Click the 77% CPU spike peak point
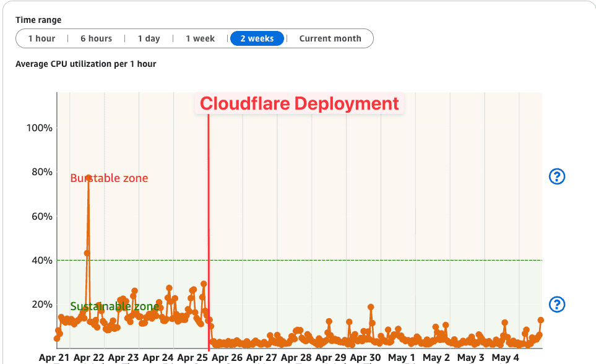Image resolution: width=596 pixels, height=364 pixels. click(x=88, y=178)
